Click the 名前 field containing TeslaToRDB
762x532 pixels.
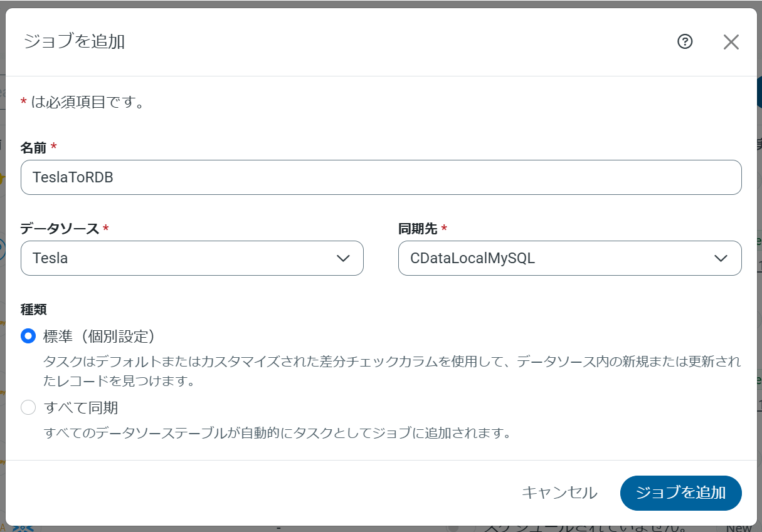[x=381, y=177]
